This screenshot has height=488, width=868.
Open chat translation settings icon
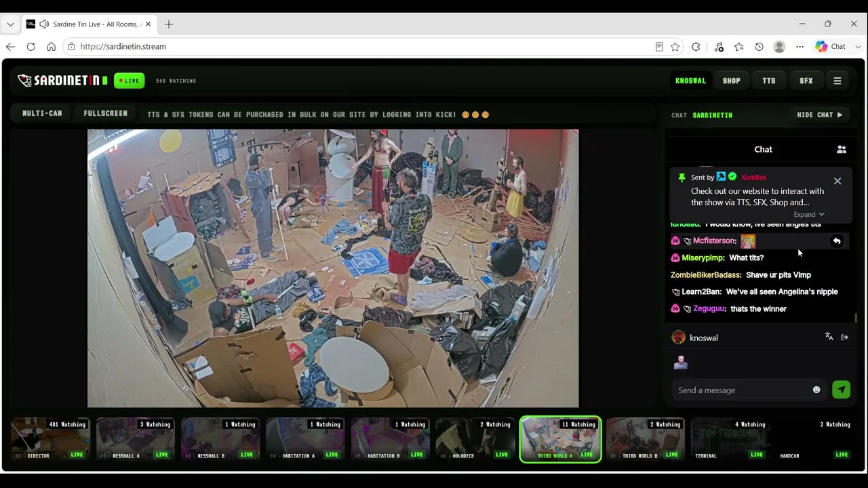pos(829,337)
